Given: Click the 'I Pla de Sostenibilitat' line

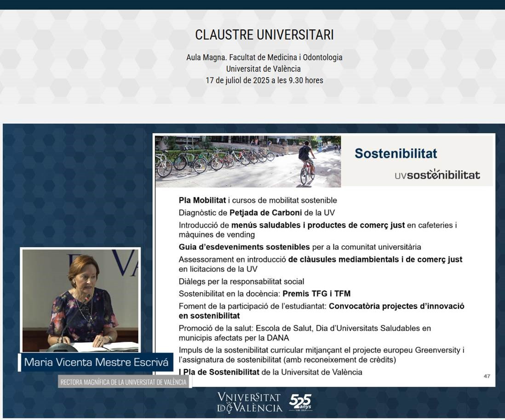Looking at the screenshot, I should (x=270, y=372).
